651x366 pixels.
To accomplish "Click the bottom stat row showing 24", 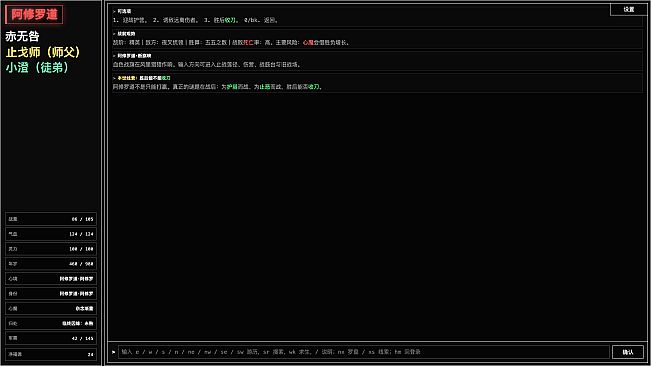I will [51, 354].
